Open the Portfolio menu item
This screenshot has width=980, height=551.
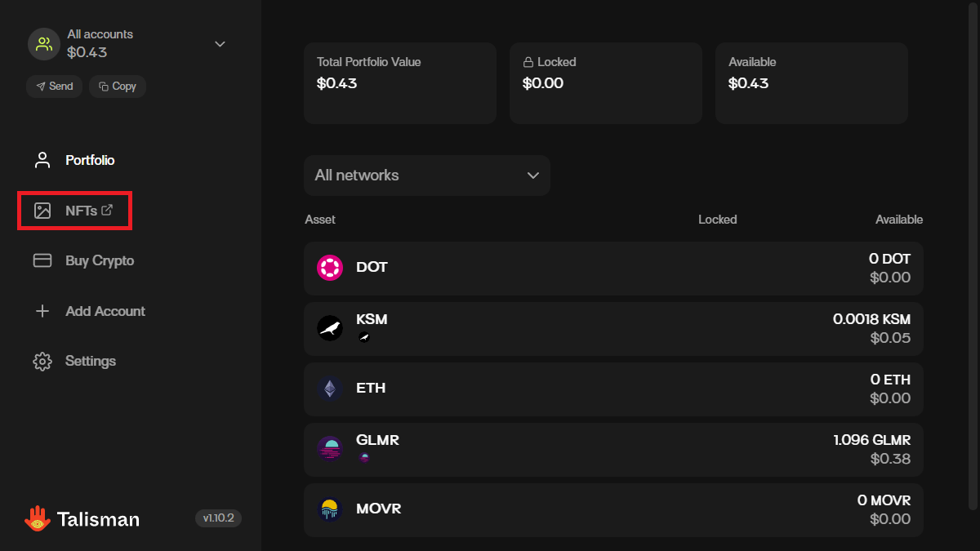[x=90, y=160]
